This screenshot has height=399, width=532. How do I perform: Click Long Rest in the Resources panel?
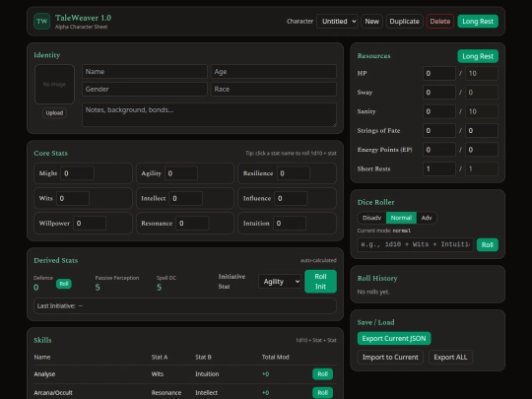pos(478,56)
